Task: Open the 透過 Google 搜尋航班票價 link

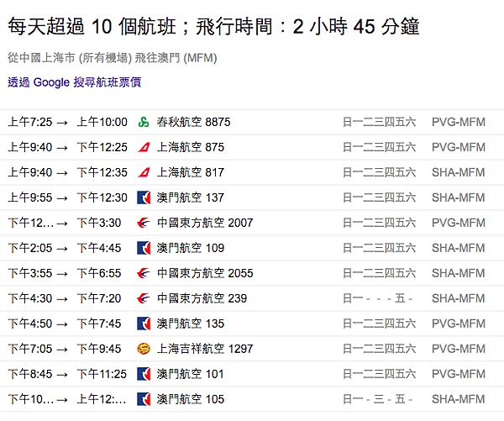Action: [x=74, y=82]
